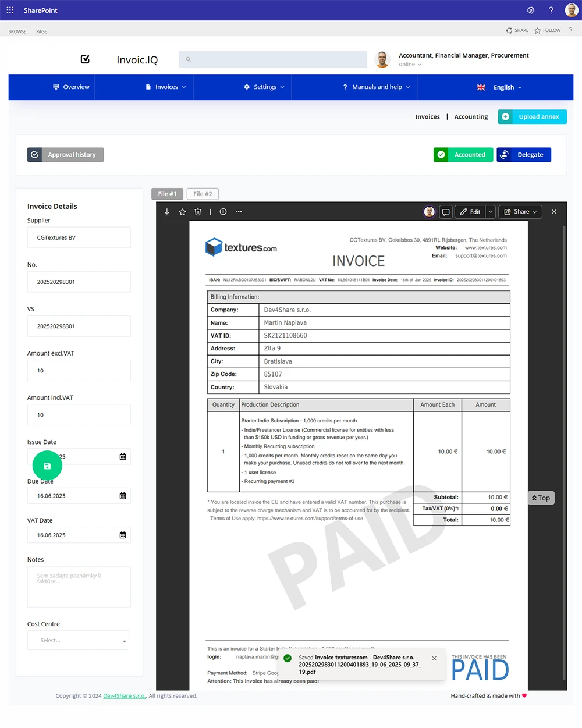Switch to the File #2 tab
This screenshot has height=728, width=582.
(x=203, y=194)
